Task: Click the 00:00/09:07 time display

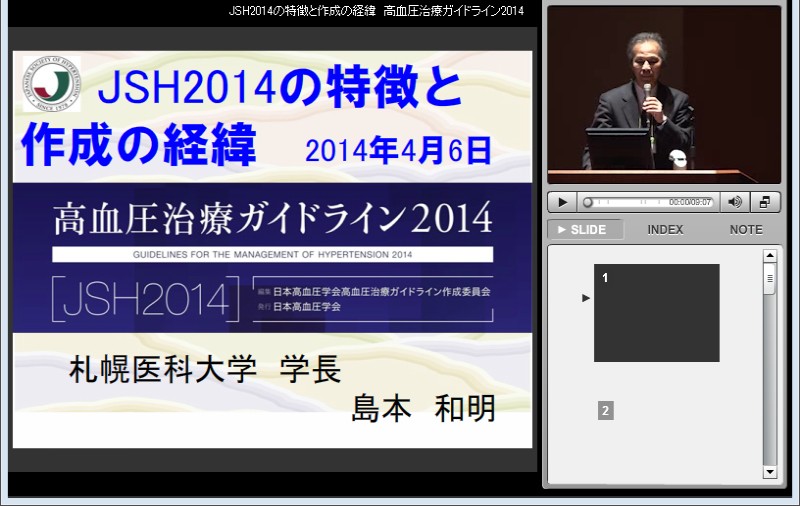Action: coord(690,202)
